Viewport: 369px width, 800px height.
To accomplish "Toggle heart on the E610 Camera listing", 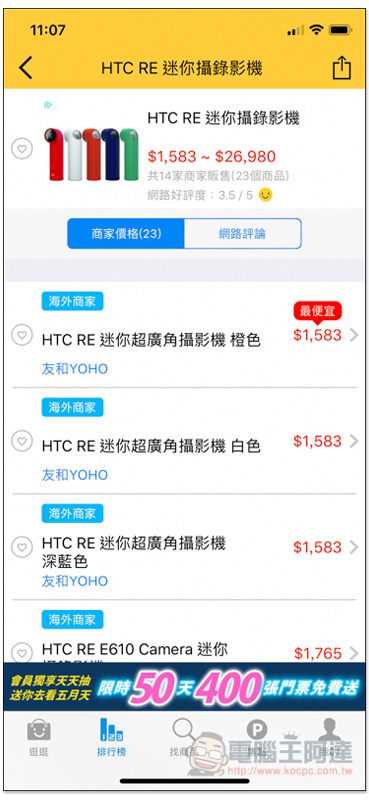I will pyautogui.click(x=22, y=653).
